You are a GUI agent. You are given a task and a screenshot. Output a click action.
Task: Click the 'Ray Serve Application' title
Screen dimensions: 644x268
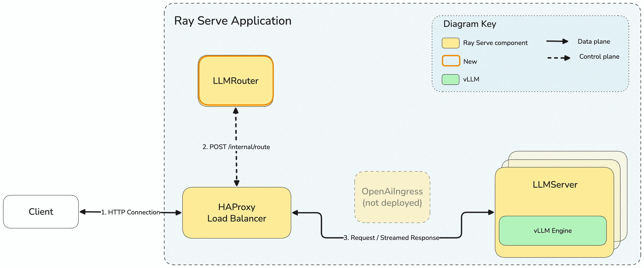233,21
